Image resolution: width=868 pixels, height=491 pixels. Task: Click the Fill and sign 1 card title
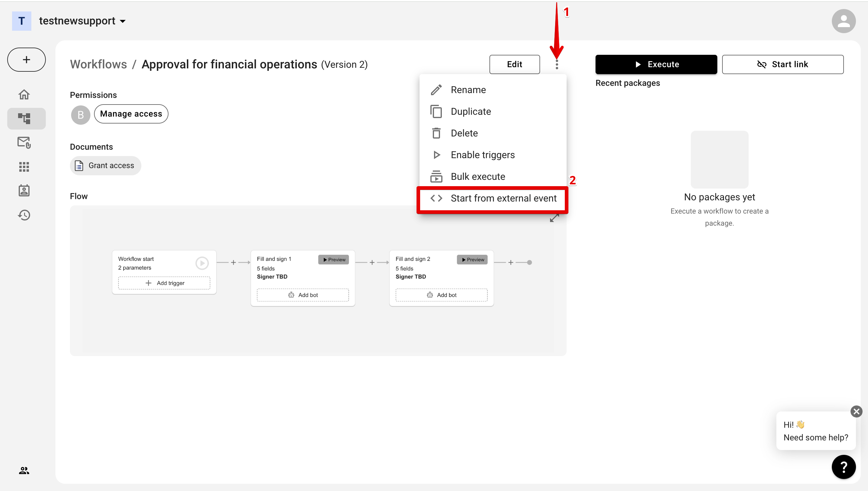pyautogui.click(x=274, y=259)
